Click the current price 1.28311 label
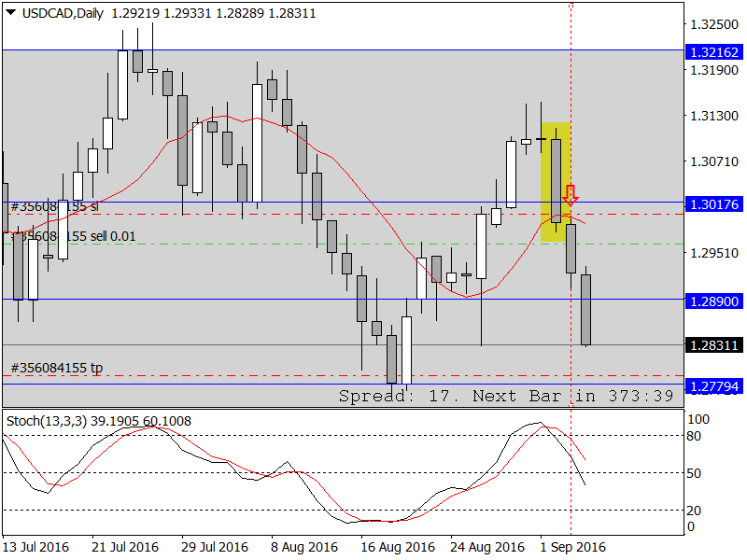747x560 pixels. coord(714,344)
